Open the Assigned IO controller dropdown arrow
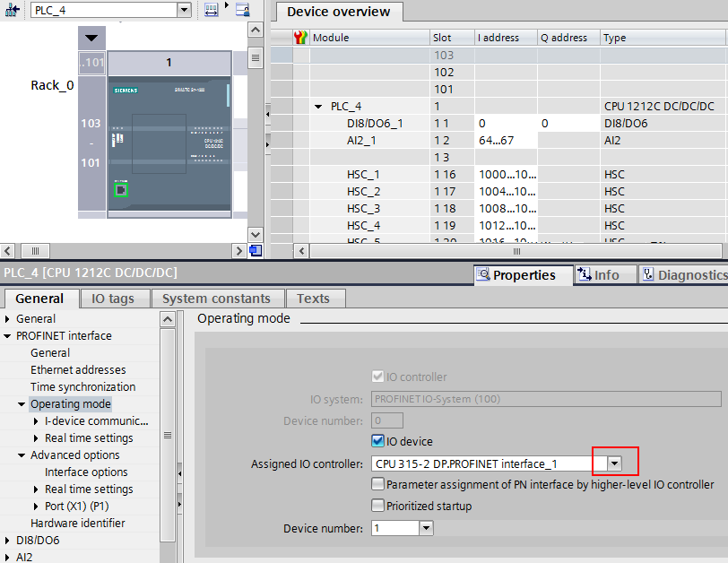The width and height of the screenshot is (728, 563). [x=614, y=463]
